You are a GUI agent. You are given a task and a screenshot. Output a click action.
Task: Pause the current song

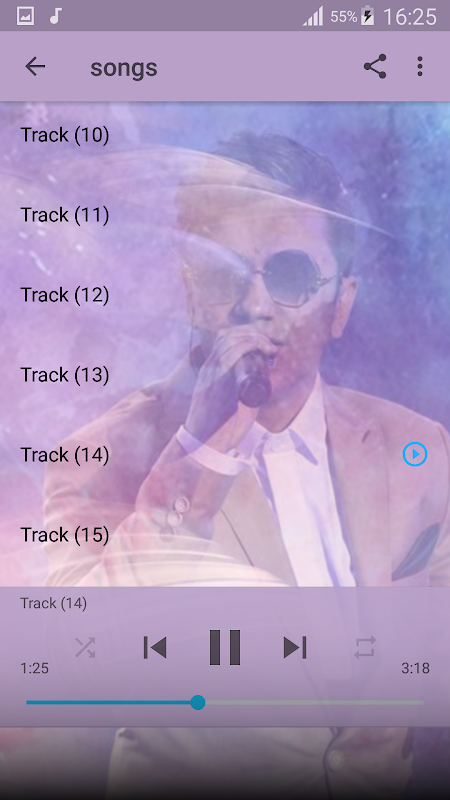click(x=225, y=647)
